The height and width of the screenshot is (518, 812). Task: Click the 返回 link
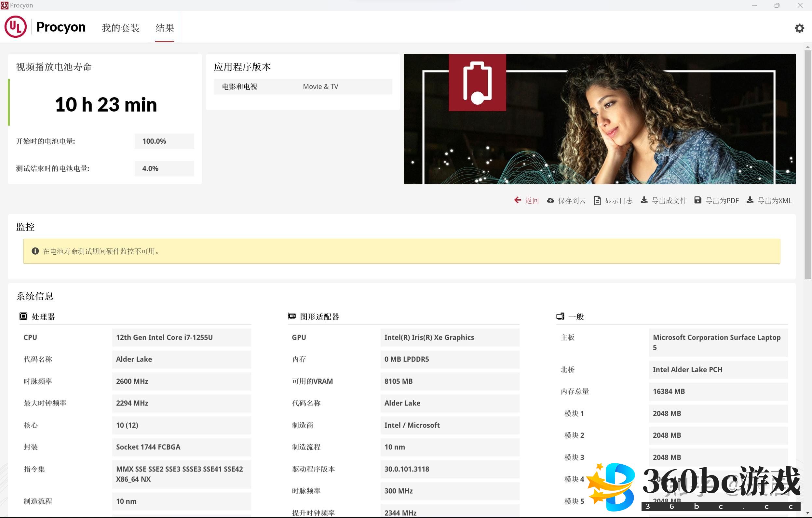(x=532, y=201)
